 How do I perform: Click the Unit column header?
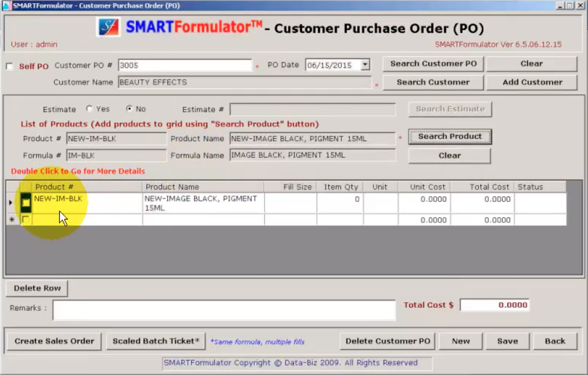pos(380,187)
